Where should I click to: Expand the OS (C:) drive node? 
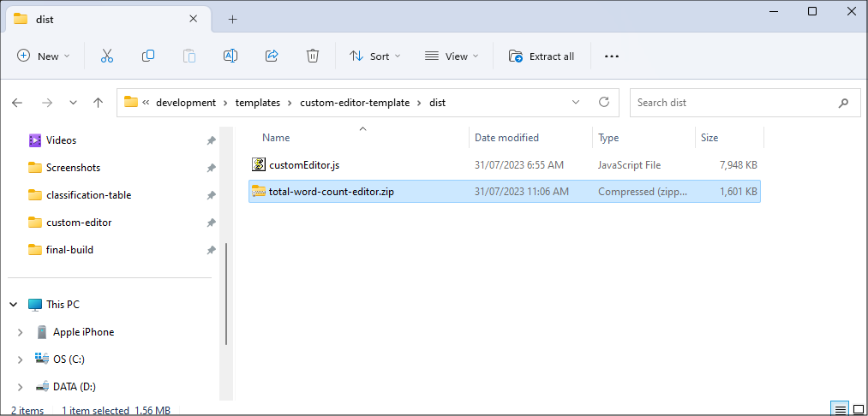(x=20, y=360)
